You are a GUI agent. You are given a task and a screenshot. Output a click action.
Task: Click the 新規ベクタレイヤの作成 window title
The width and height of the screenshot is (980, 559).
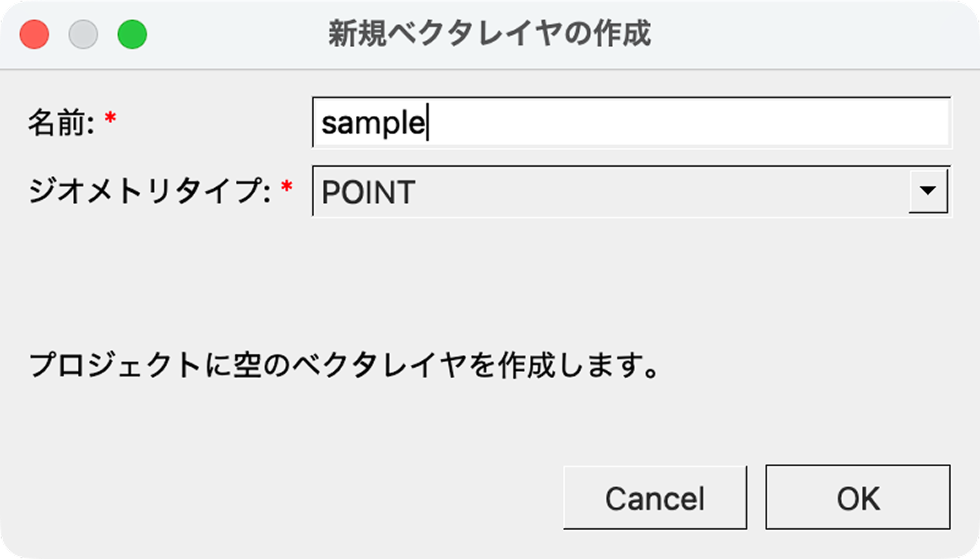coord(489,34)
